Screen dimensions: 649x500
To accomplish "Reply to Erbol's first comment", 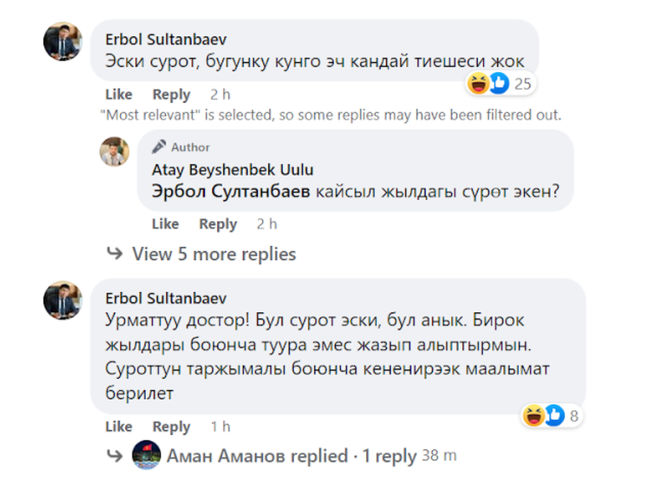I will point(171,94).
